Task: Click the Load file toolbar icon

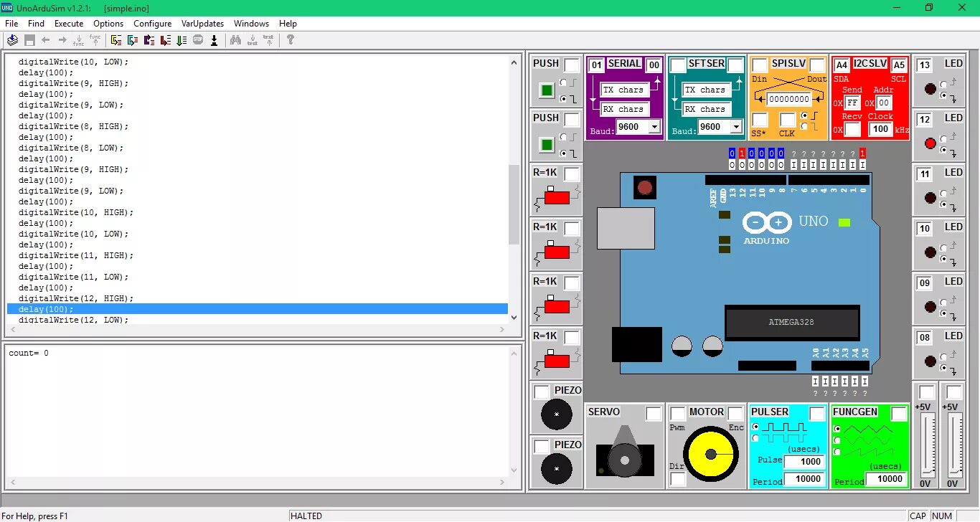Action: click(x=12, y=40)
